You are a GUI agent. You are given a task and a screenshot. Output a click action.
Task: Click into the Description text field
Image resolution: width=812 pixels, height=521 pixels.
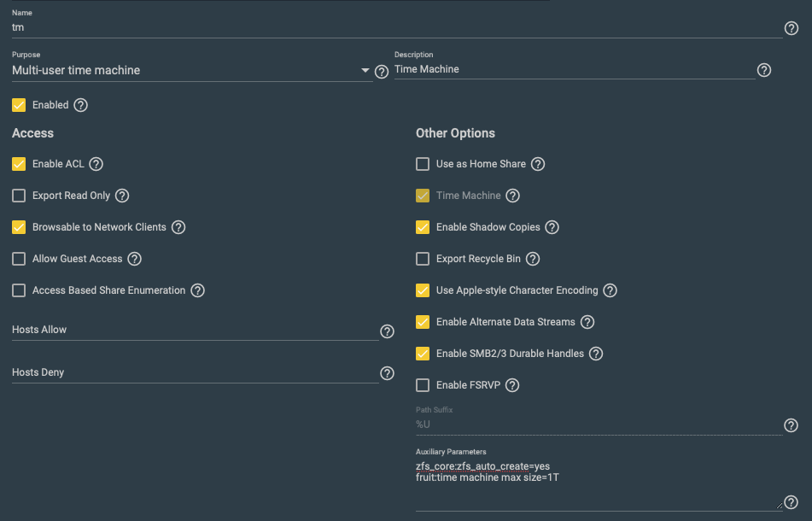(572, 69)
